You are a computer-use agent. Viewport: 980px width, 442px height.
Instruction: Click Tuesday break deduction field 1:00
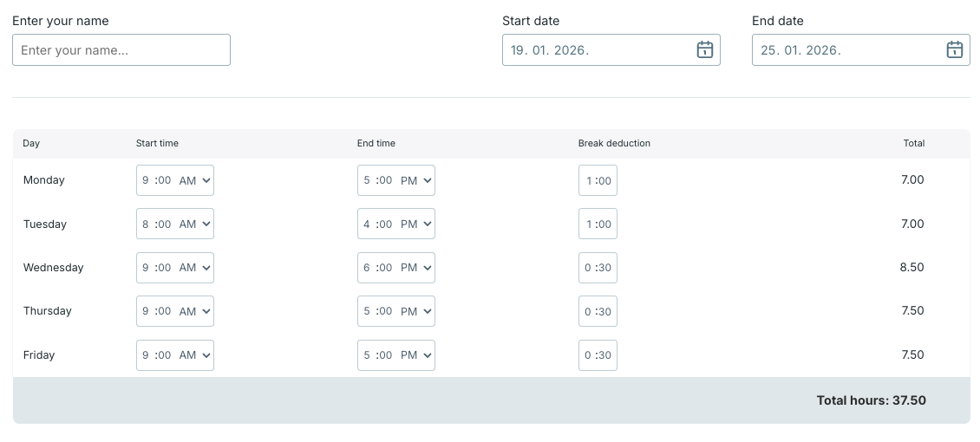(x=598, y=224)
